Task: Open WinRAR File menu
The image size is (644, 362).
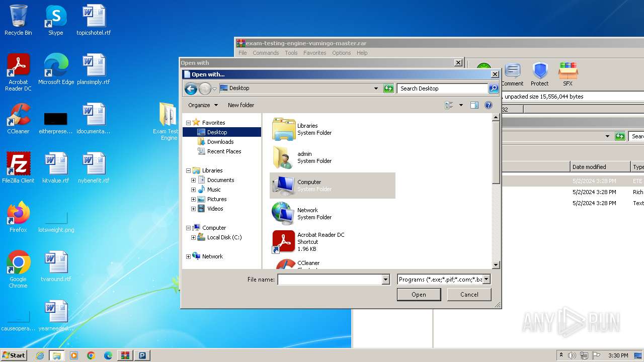Action: point(243,53)
